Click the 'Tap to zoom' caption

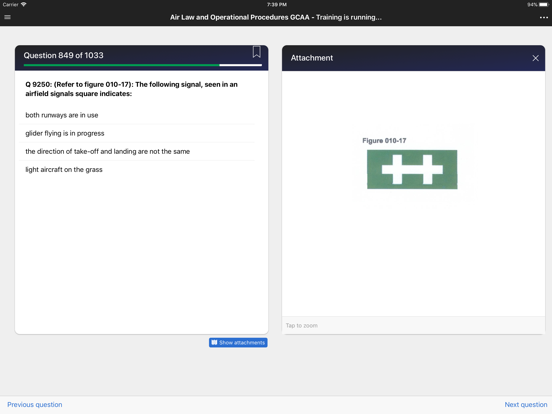pos(302,326)
